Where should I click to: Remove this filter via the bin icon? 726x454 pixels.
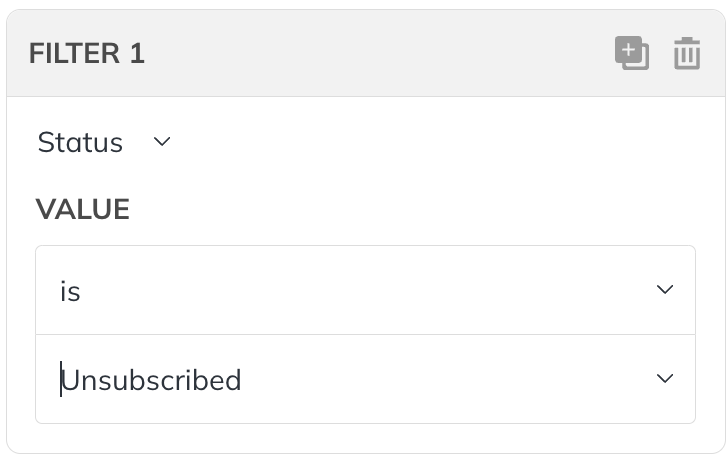(687, 53)
